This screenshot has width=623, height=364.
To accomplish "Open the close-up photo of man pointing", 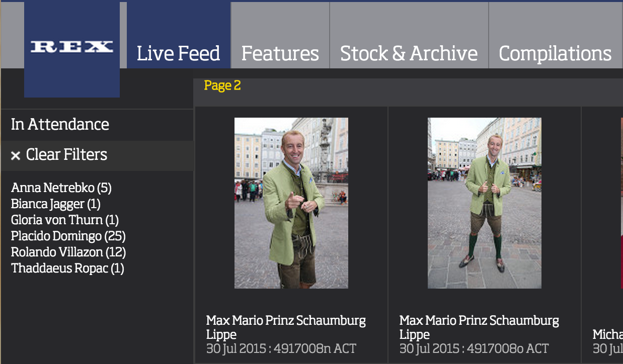I will pos(291,203).
